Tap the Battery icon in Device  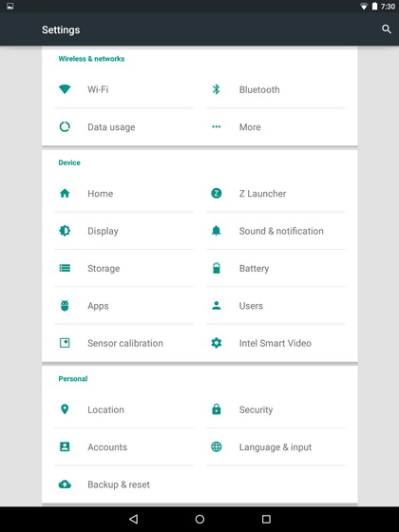coord(217,268)
